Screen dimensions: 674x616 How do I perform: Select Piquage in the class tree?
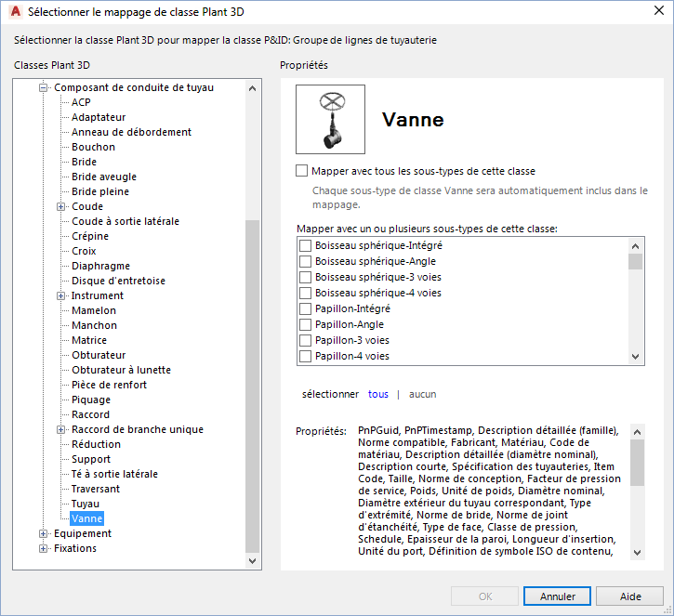pyautogui.click(x=91, y=400)
